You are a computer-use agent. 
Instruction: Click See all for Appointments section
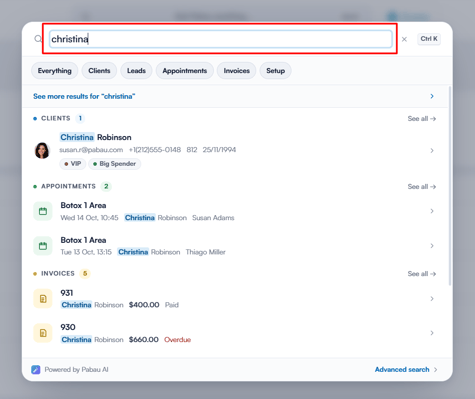point(422,187)
